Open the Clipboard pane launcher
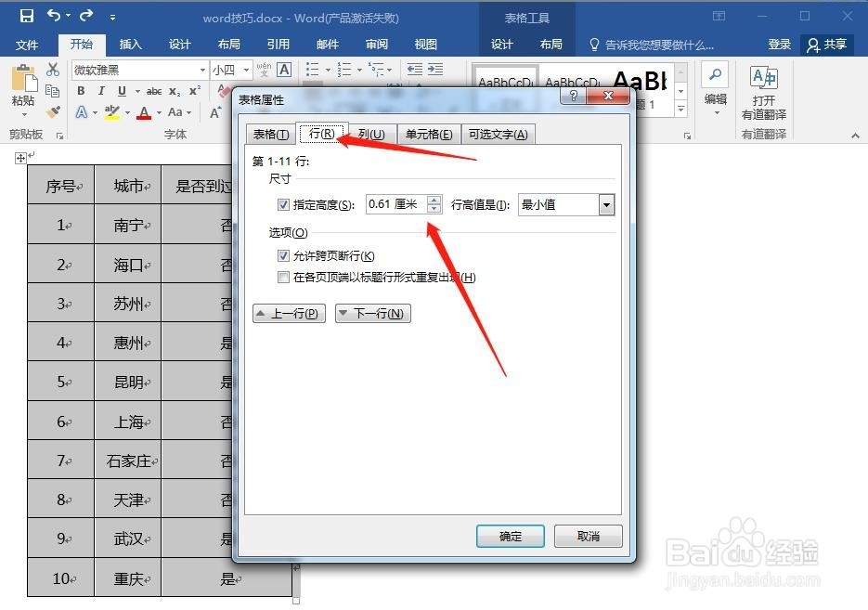 click(x=59, y=135)
